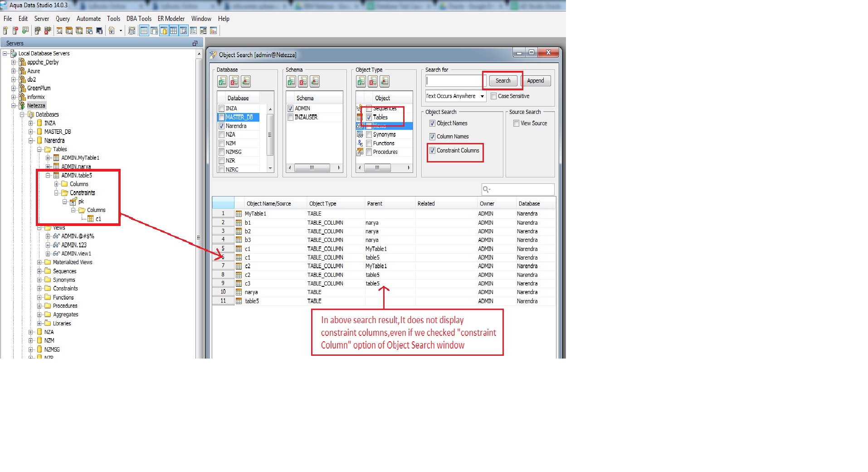Image resolution: width=868 pixels, height=472 pixels.
Task: Invert selection icon in Database panel
Action: pyautogui.click(x=246, y=81)
